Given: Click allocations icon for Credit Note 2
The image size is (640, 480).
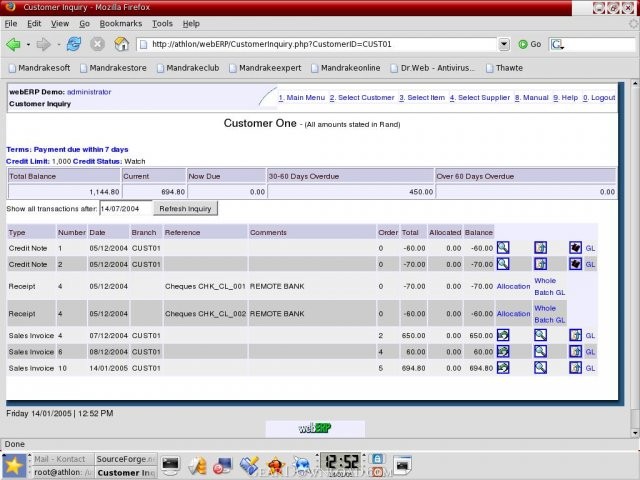Looking at the screenshot, I should (576, 264).
